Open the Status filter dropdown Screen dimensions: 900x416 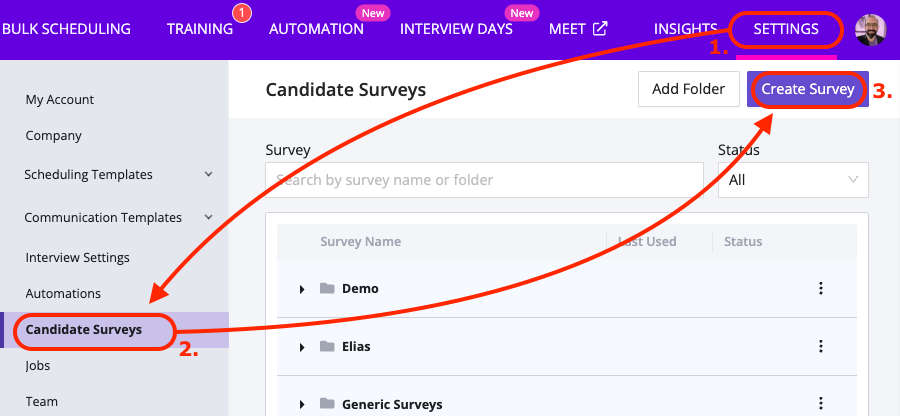(793, 180)
